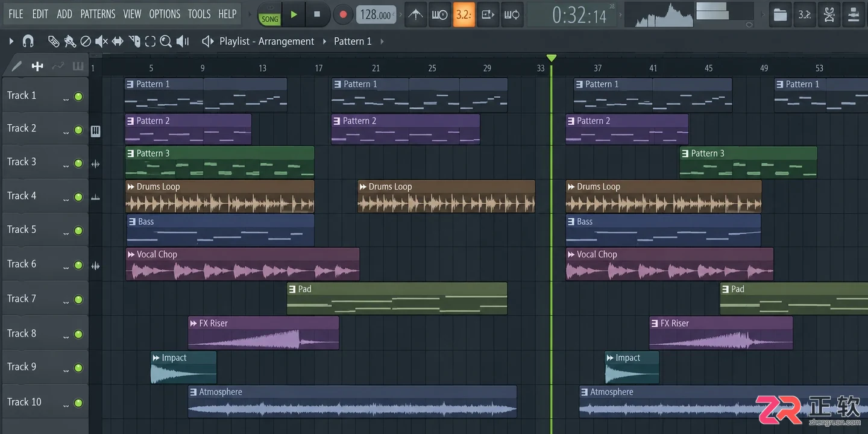The image size is (868, 434).
Task: Mute Track 5 with its green light
Action: 78,231
